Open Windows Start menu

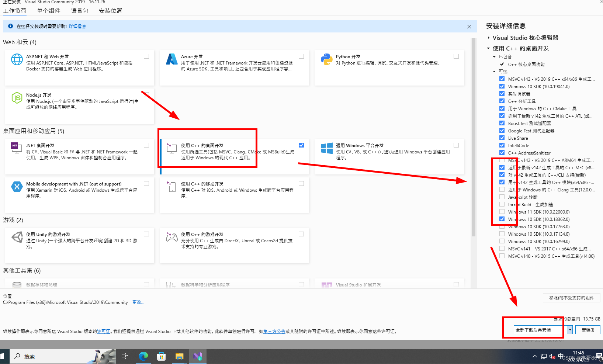[x=2, y=356]
